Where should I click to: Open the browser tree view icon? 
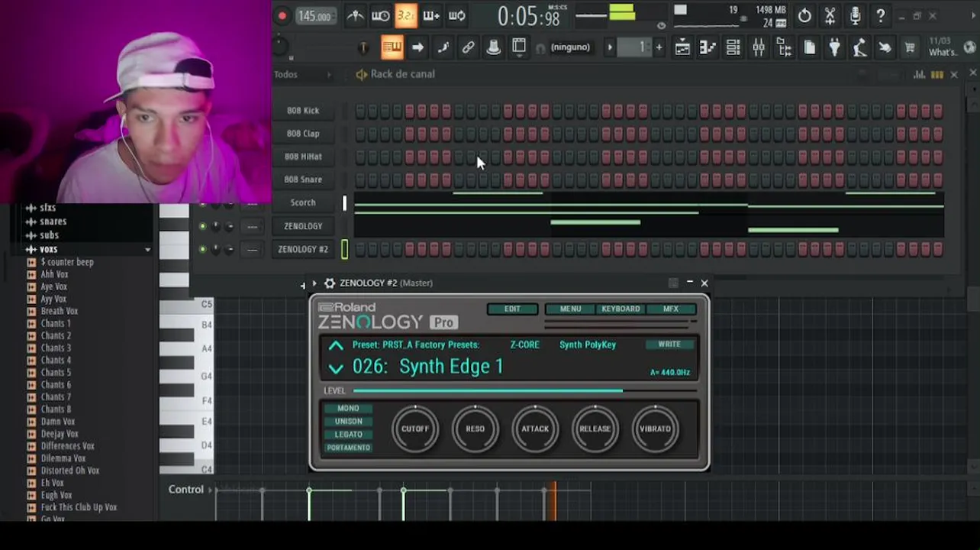tap(784, 48)
